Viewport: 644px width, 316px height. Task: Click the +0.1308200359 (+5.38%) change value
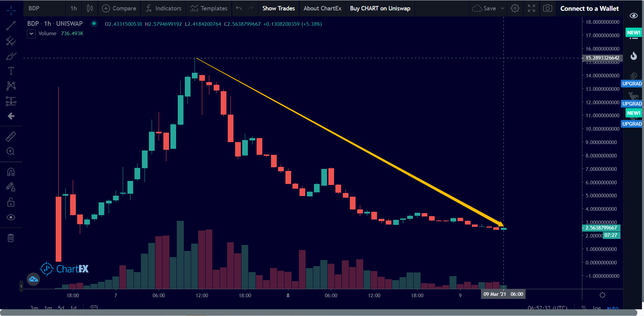(292, 24)
